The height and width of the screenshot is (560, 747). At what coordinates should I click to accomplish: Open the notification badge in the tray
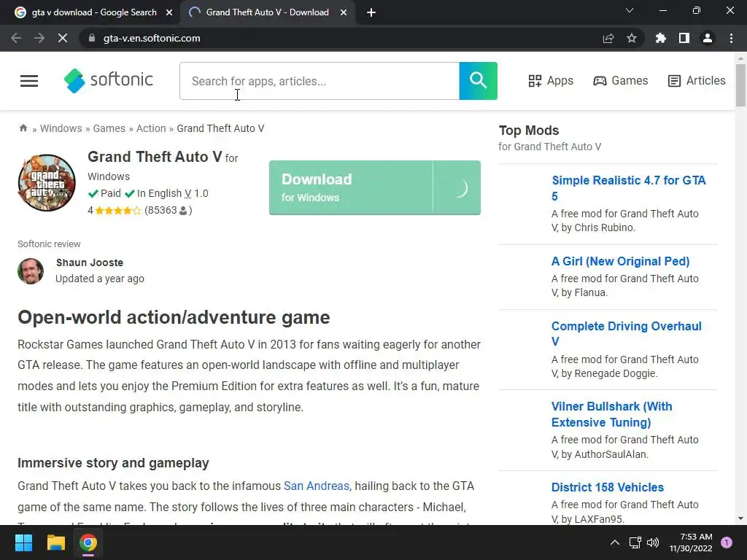tap(727, 542)
